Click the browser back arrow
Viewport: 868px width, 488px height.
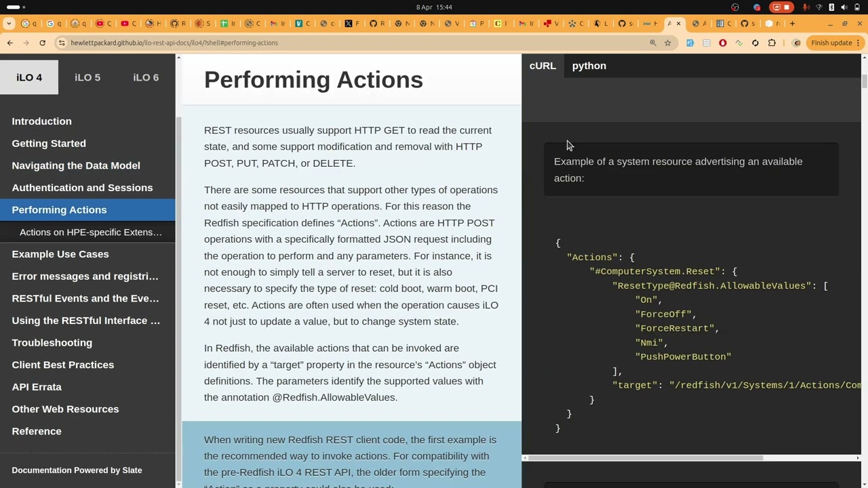coord(9,43)
